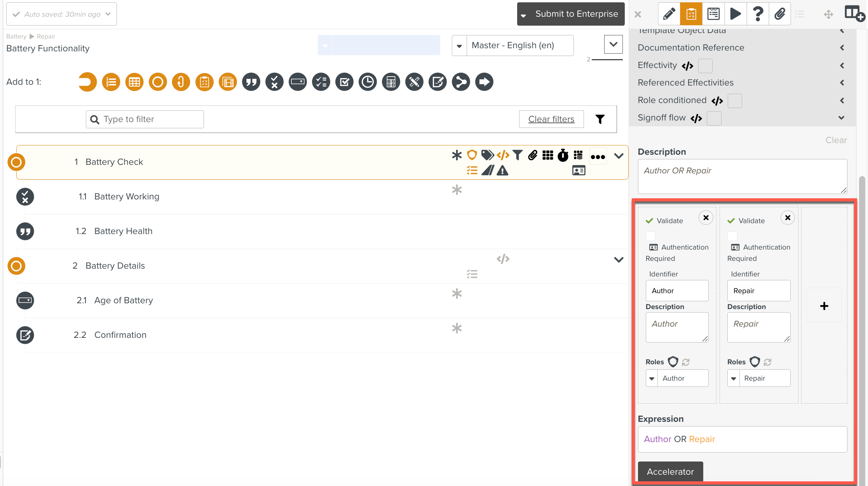Enable the Role conditioned checkbox
This screenshot has width=868, height=486.
(x=735, y=101)
